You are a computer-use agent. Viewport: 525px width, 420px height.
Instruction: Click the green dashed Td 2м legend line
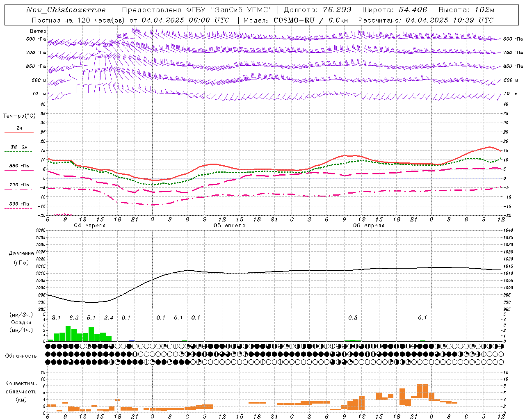click(x=18, y=152)
